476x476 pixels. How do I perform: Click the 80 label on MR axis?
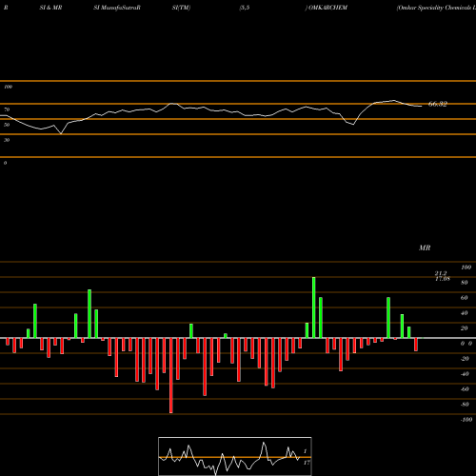point(465,283)
